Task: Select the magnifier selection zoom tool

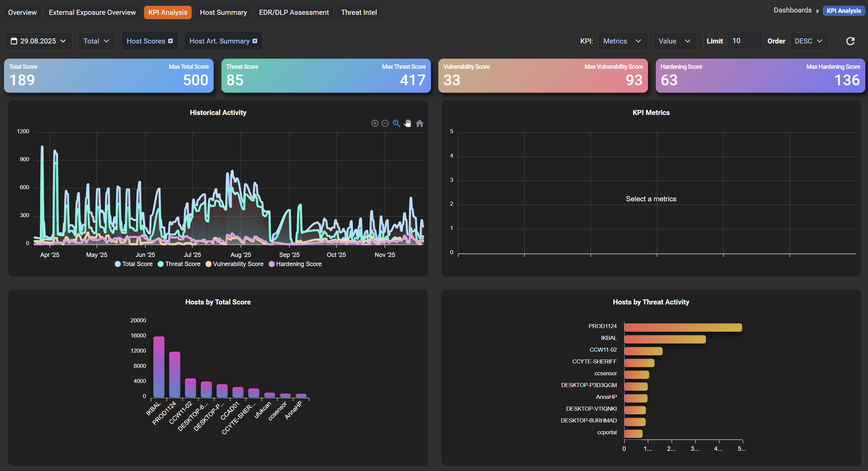Action: pyautogui.click(x=397, y=123)
